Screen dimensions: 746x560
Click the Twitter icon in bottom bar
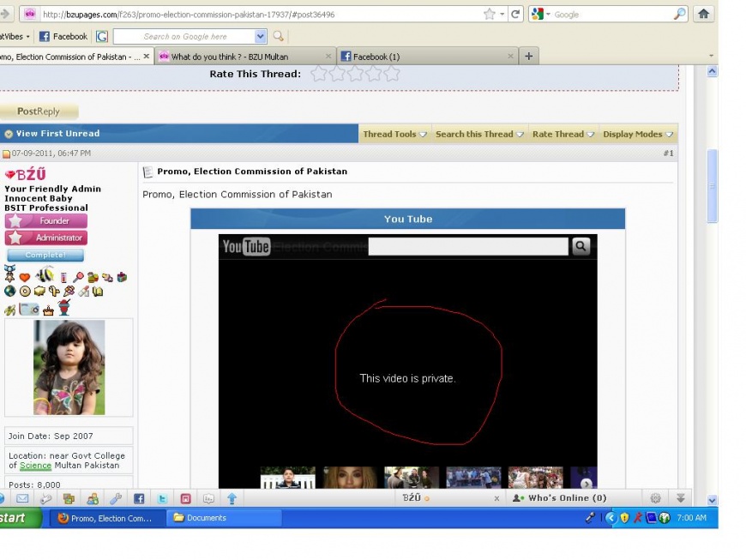[x=161, y=498]
